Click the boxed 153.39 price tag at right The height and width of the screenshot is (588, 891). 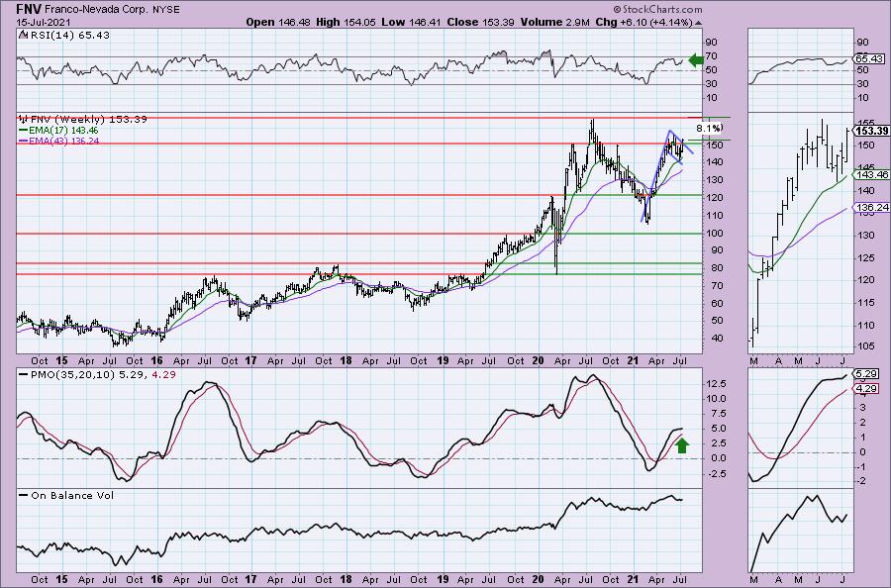870,132
